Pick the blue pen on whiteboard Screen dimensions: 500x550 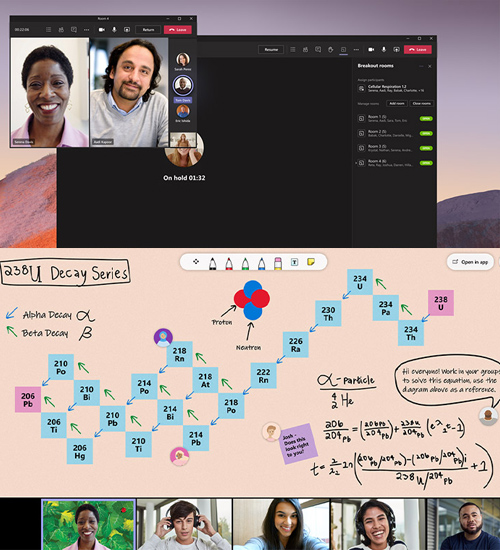261,263
